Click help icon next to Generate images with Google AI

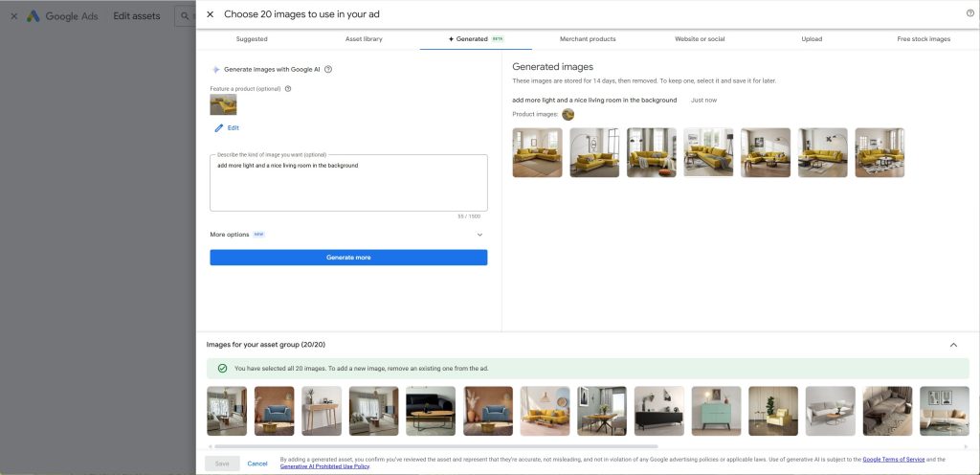328,69
